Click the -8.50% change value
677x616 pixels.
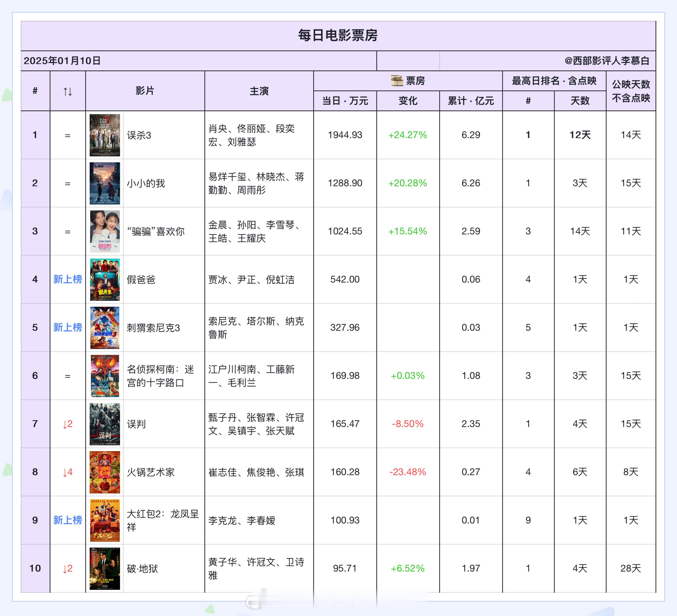[408, 424]
